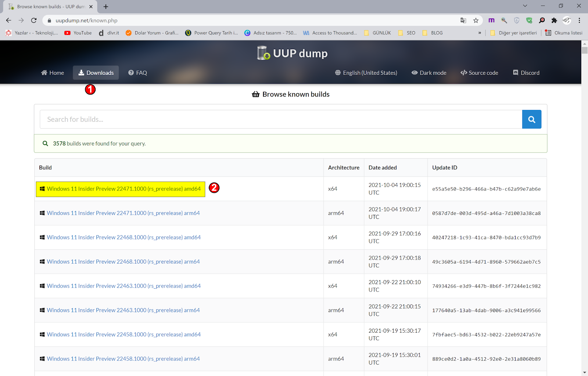Click the page vertical scrollbar thumb
This screenshot has width=588, height=376.
tap(584, 50)
